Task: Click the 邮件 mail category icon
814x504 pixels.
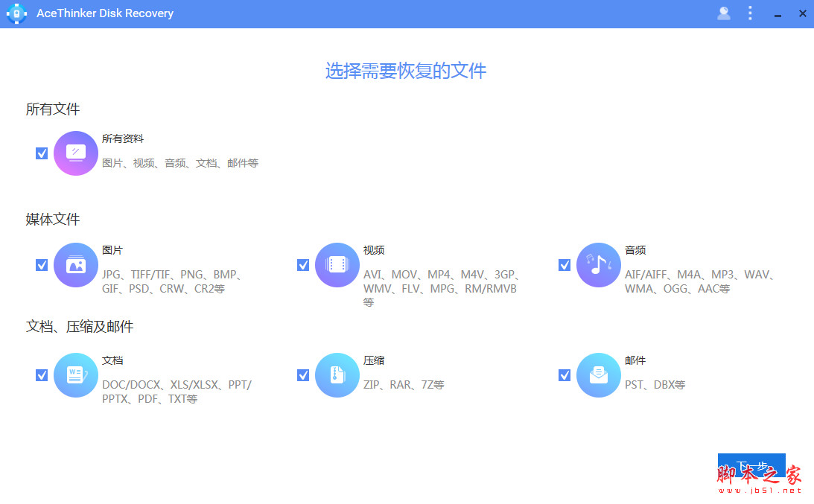Action: tap(598, 375)
